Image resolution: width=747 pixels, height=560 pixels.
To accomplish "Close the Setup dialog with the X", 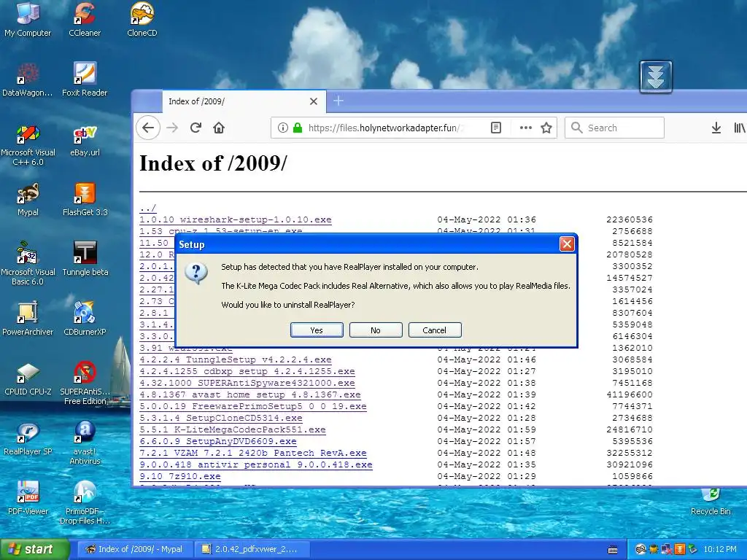I will [566, 244].
